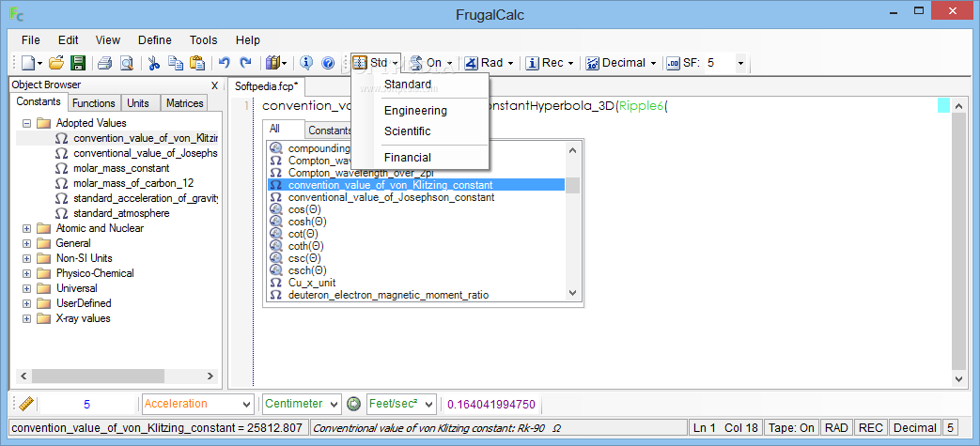Open the Decimal dropdown arrow
This screenshot has height=446, width=980.
(653, 63)
